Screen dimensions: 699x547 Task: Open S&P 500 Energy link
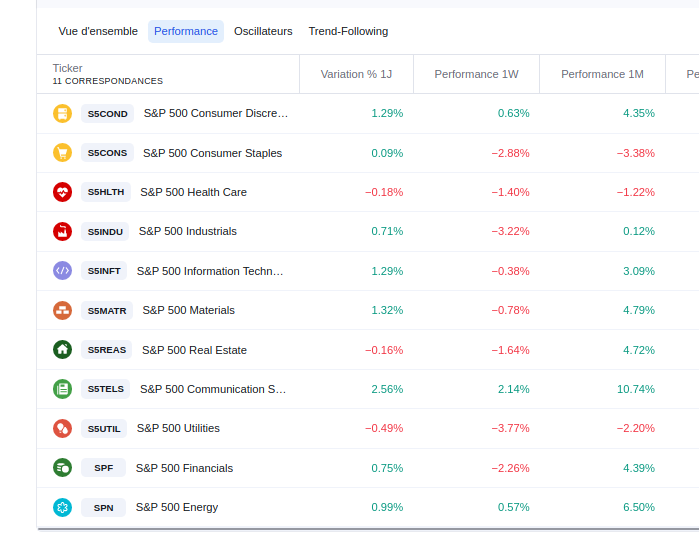[x=177, y=507]
